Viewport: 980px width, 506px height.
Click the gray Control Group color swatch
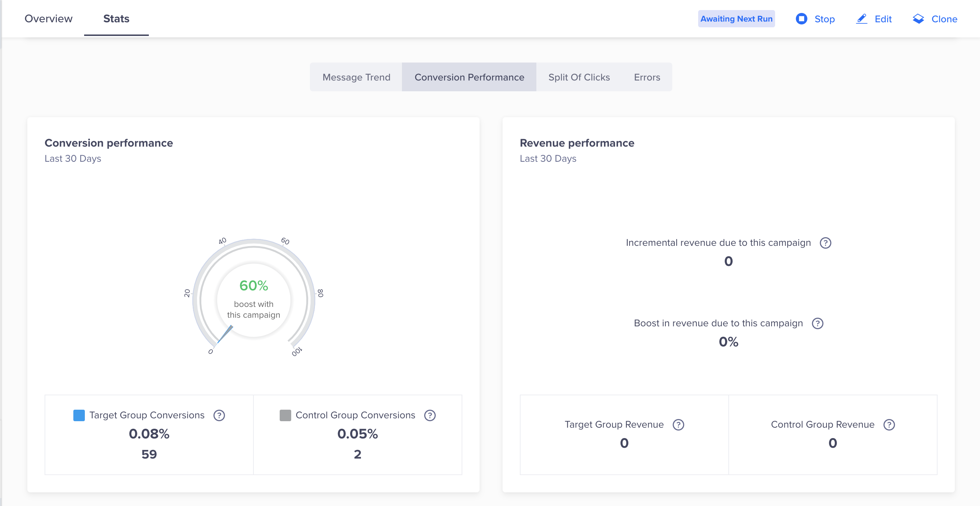[285, 415]
